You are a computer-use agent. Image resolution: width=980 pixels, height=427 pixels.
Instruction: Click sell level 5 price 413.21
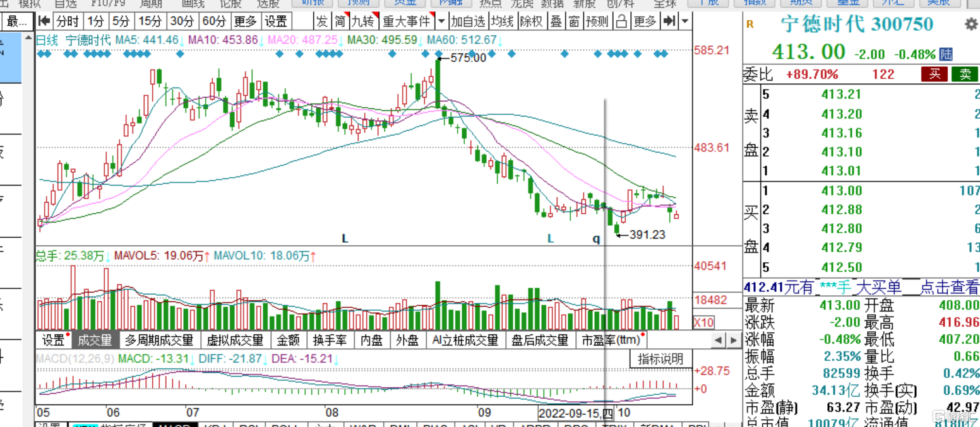click(x=842, y=95)
